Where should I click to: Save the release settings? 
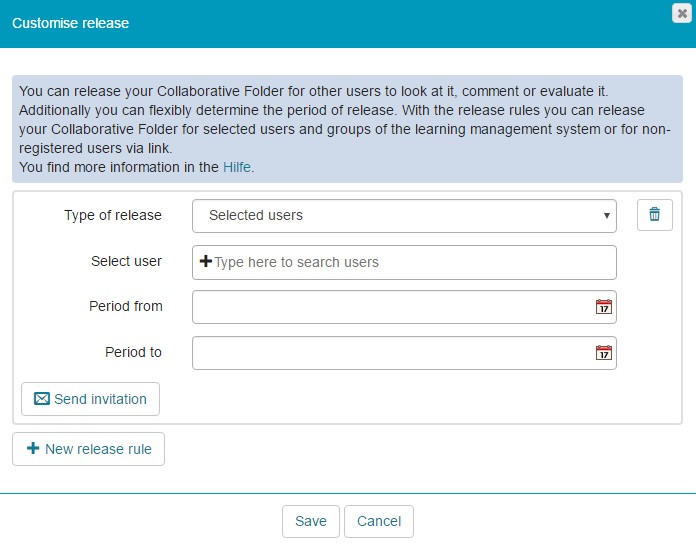[310, 521]
